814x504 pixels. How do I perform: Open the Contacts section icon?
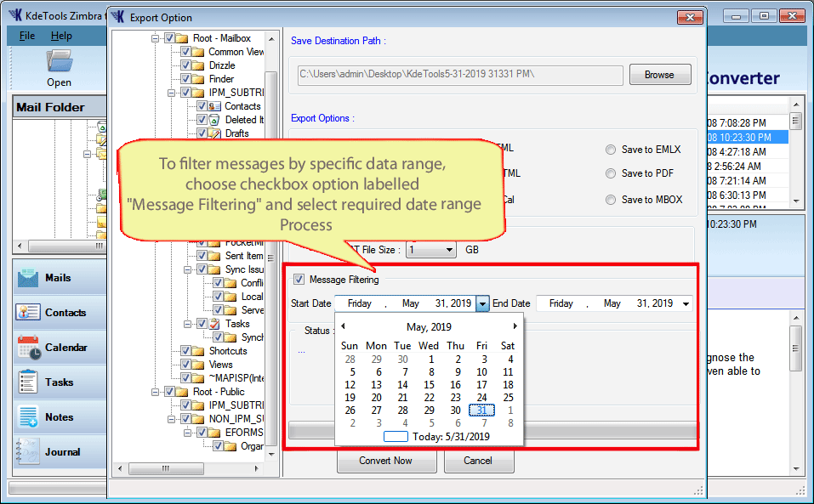coord(28,313)
